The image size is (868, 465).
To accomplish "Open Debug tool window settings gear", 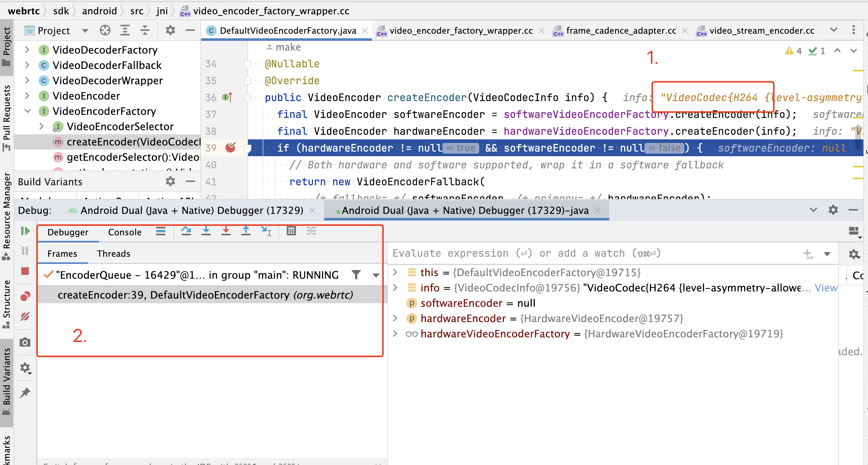I will pyautogui.click(x=833, y=210).
